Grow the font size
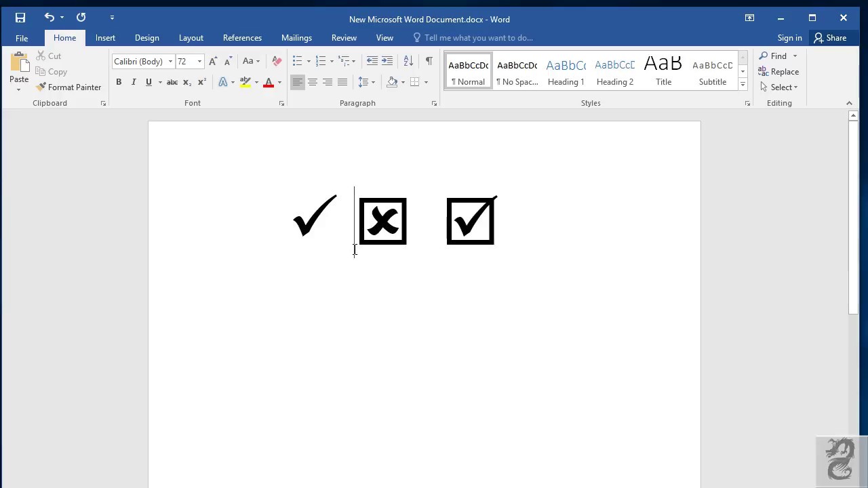This screenshot has width=868, height=488. pyautogui.click(x=213, y=61)
